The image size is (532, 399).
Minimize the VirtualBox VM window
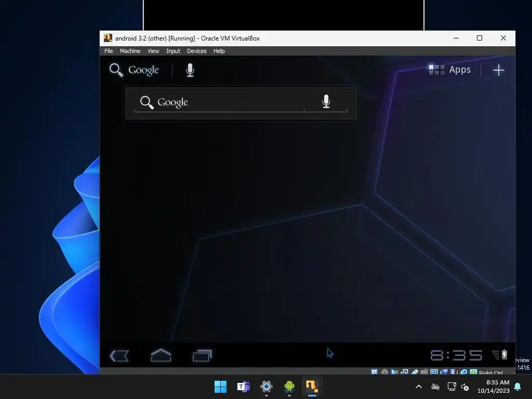coord(456,38)
